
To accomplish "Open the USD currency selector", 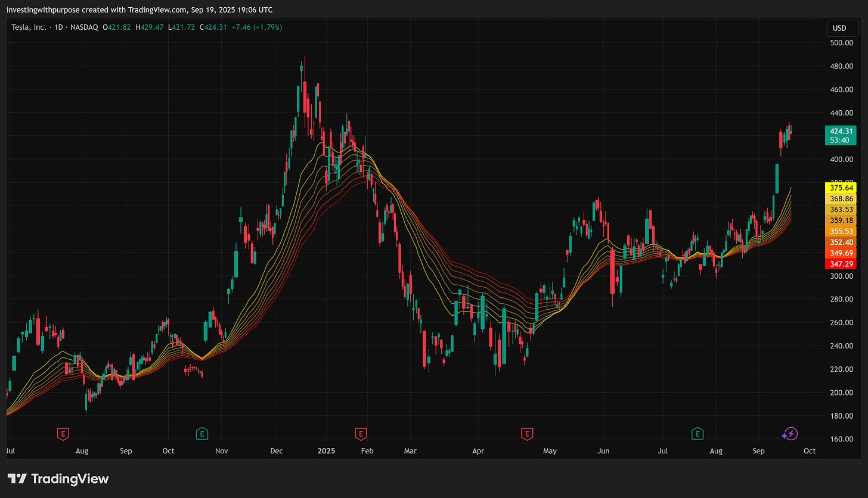I will coord(839,28).
